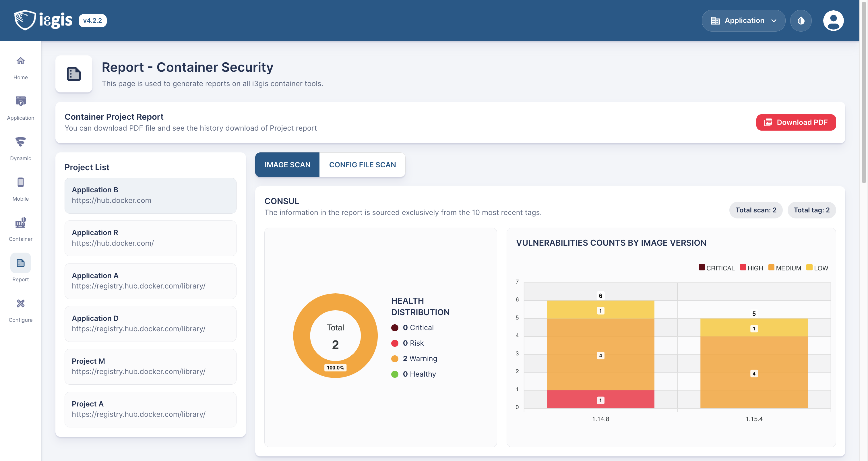The height and width of the screenshot is (461, 868).
Task: Toggle the dark mode theme button
Action: [801, 21]
